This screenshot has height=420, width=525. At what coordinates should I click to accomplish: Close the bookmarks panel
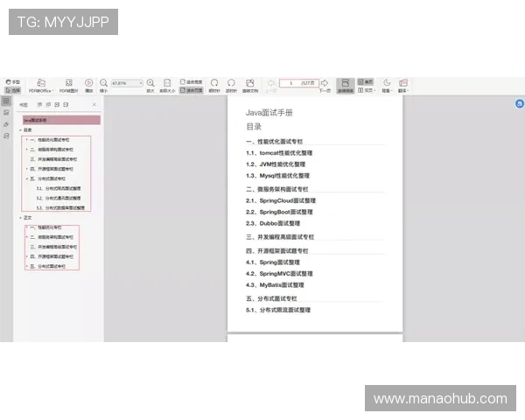tap(94, 105)
